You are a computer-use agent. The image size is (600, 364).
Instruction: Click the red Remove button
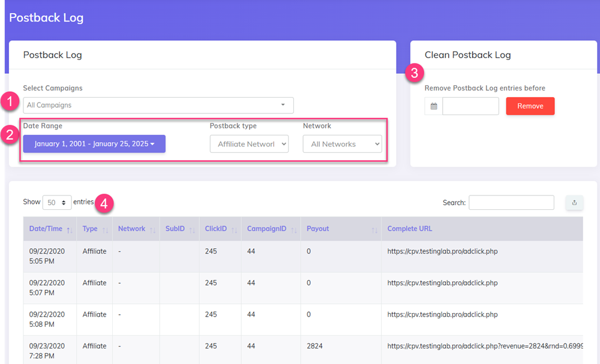(530, 106)
